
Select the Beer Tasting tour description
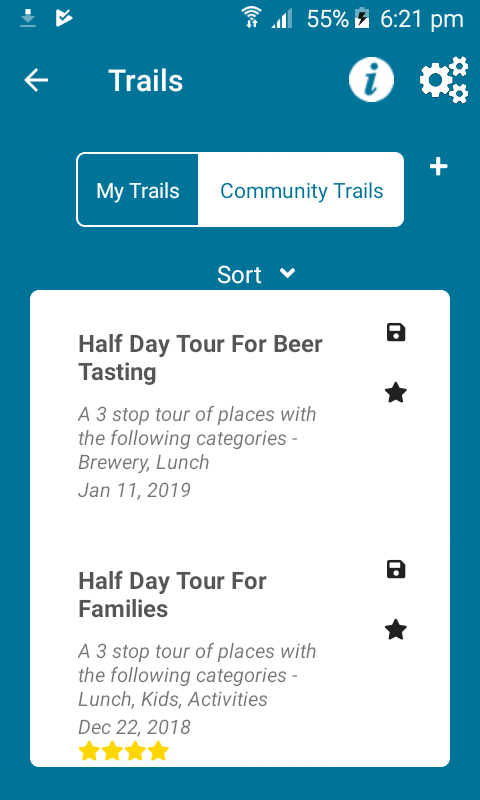coord(197,438)
